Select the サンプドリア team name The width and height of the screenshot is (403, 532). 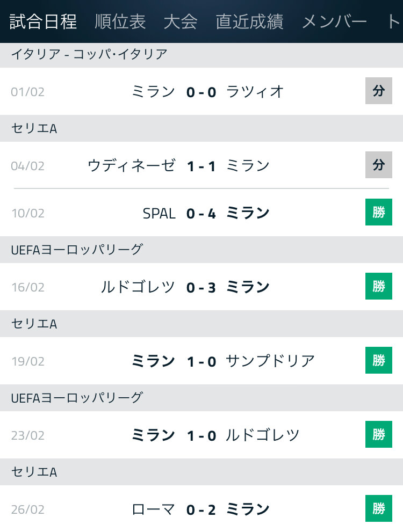tap(271, 361)
